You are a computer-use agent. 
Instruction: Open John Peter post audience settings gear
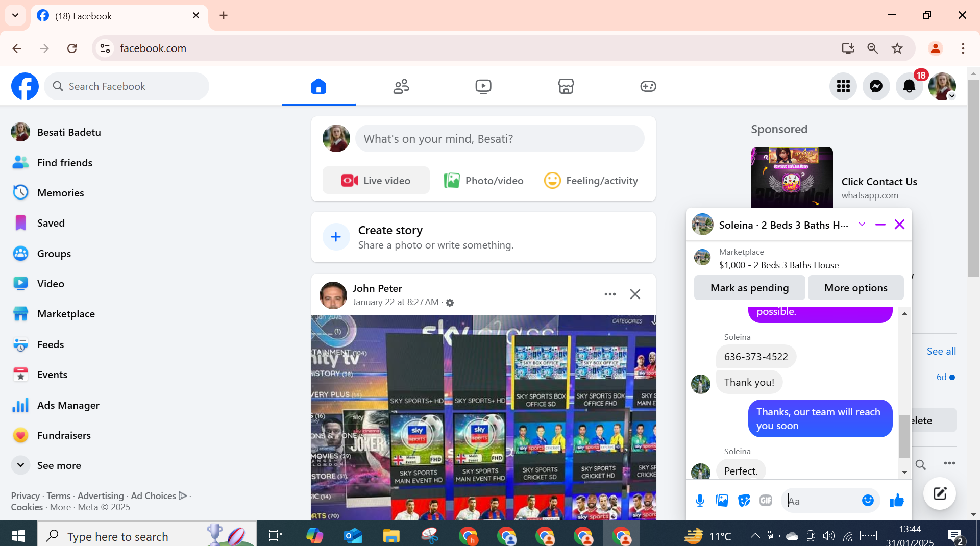(450, 303)
